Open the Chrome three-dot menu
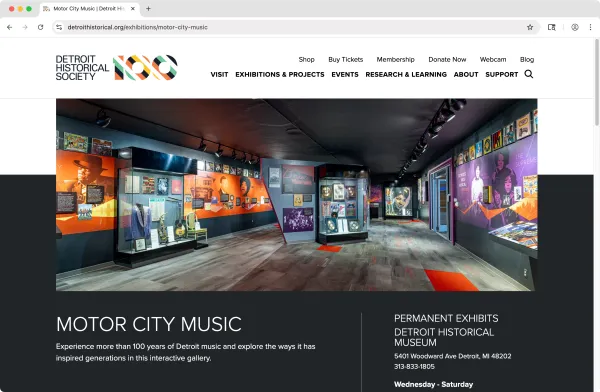 tap(590, 27)
